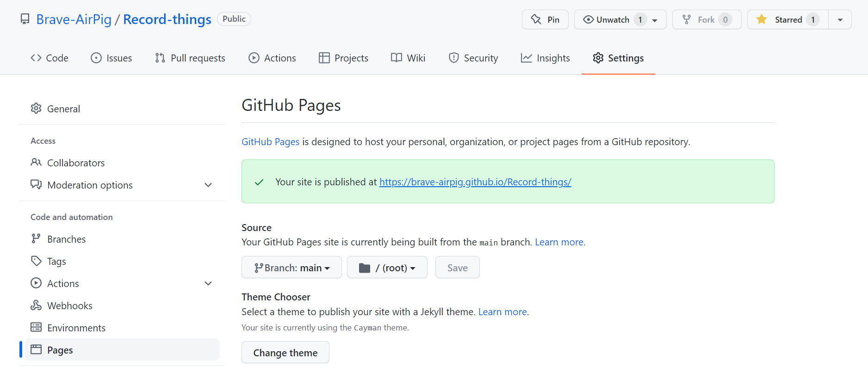The image size is (868, 372).
Task: Open the Pull requests tab
Action: click(x=190, y=58)
